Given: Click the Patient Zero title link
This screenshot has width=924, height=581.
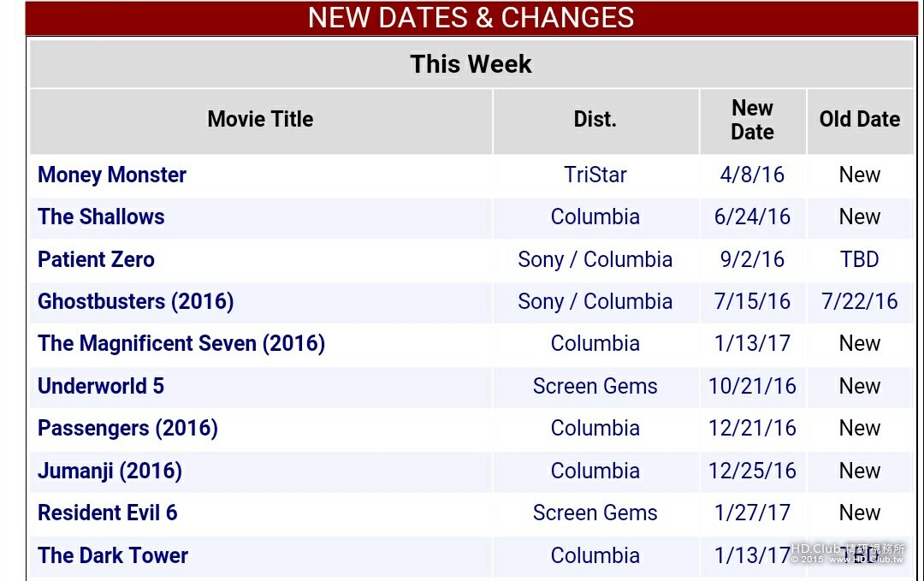Looking at the screenshot, I should (96, 260).
